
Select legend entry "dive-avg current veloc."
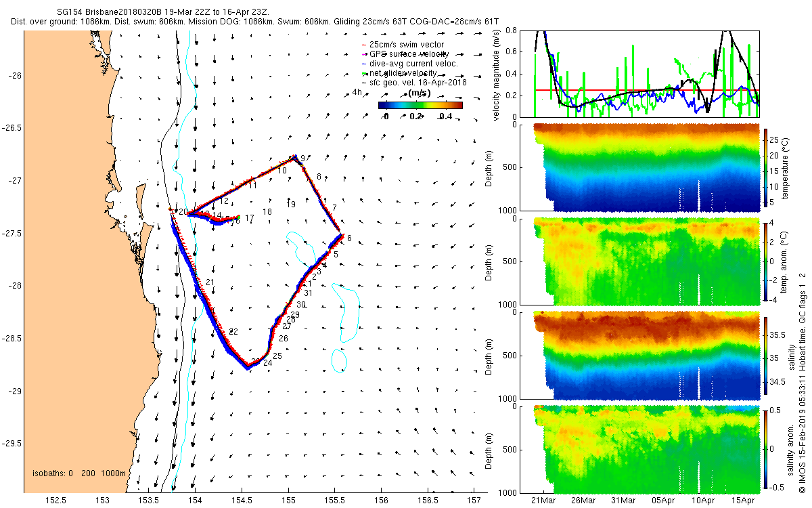[413, 64]
